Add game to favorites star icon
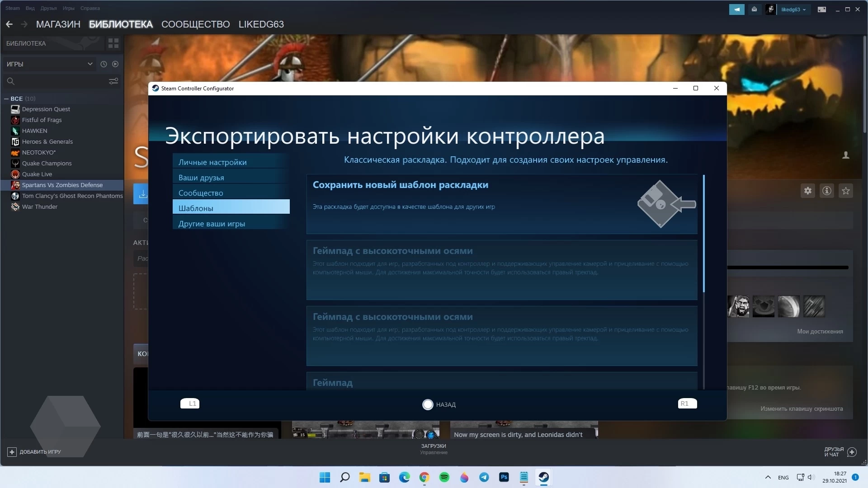The image size is (868, 488). point(846,191)
